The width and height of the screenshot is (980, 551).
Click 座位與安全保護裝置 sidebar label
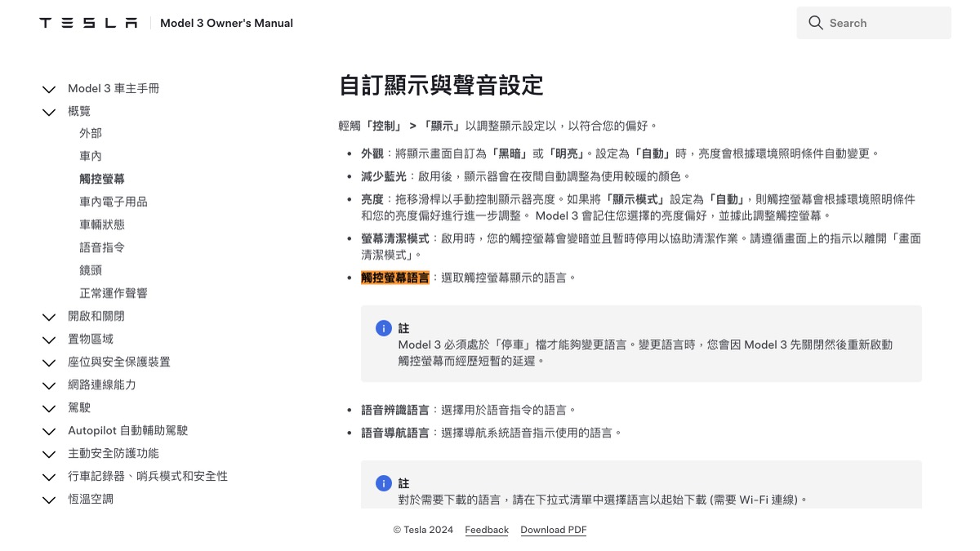pos(119,362)
